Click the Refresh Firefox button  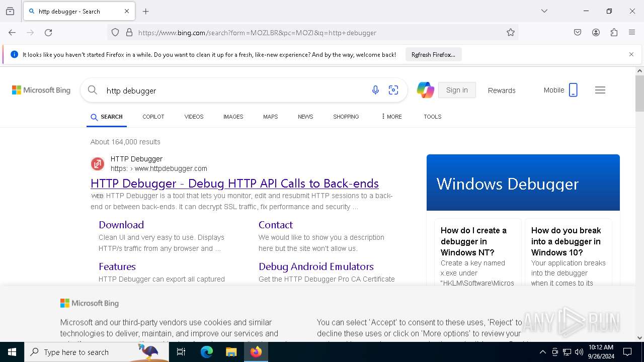[x=433, y=55]
